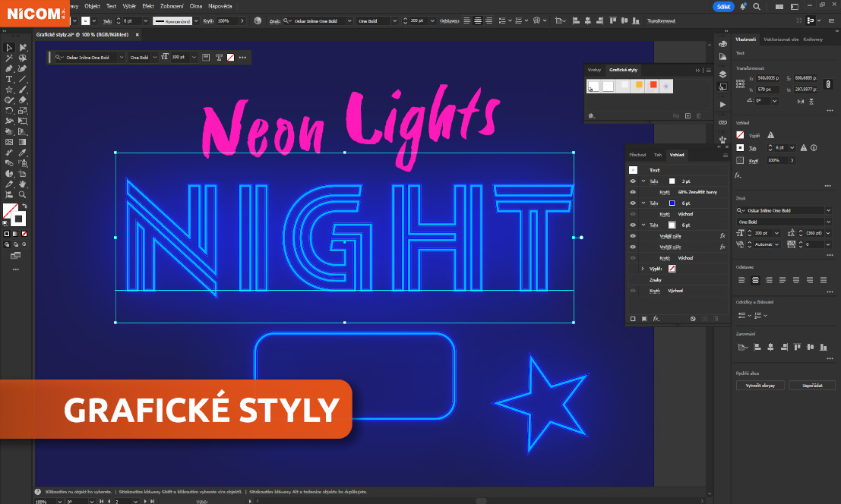Select the Magic Wand tool
The image size is (841, 504).
pyautogui.click(x=8, y=58)
